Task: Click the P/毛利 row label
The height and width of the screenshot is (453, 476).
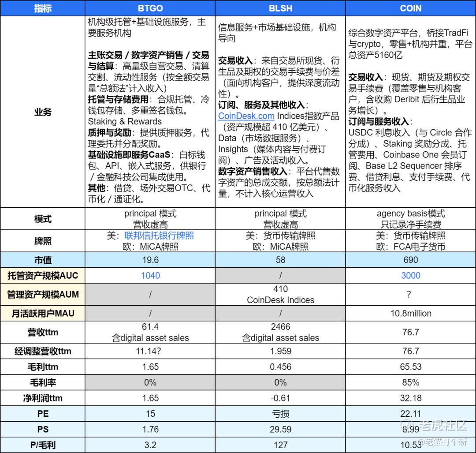Action: click(x=43, y=445)
